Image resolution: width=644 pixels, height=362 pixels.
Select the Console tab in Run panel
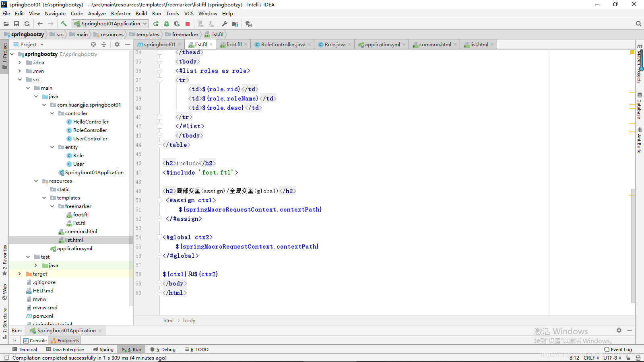(x=35, y=340)
